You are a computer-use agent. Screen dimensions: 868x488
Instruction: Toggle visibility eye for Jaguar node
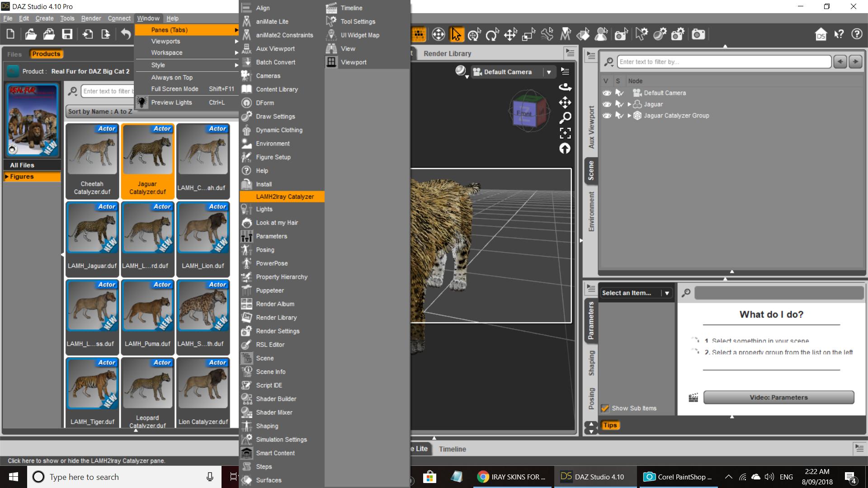[607, 104]
